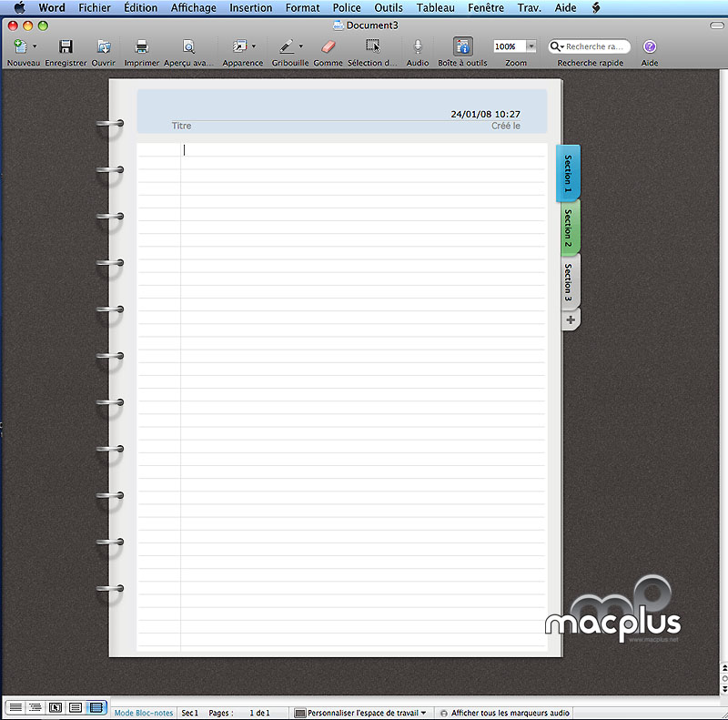The width and height of the screenshot is (728, 720).
Task: Switch to the Section 3 tab
Action: (570, 282)
